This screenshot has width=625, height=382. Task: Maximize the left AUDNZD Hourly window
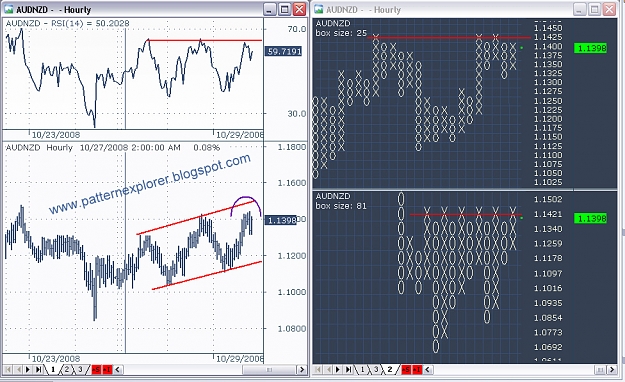tap(285, 9)
